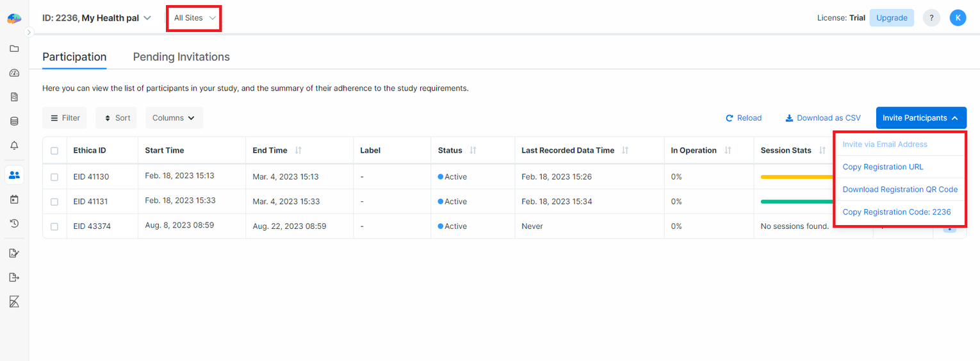
Task: Click the 'Never' last recorded cell
Action: [x=532, y=227]
